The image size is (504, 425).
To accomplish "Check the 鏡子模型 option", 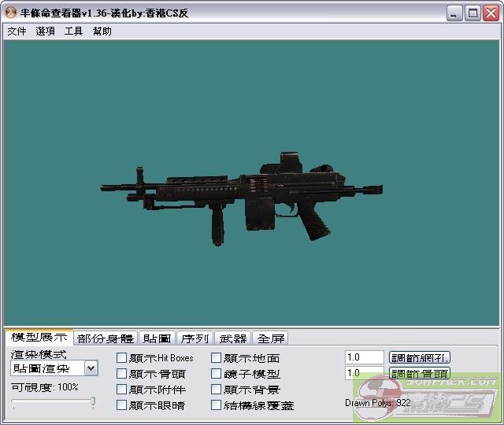I will [x=217, y=374].
